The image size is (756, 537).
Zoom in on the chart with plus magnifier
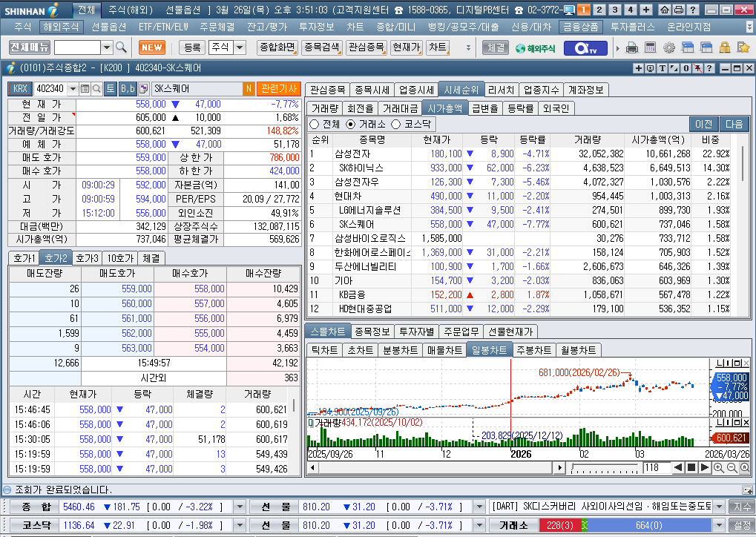(x=718, y=467)
